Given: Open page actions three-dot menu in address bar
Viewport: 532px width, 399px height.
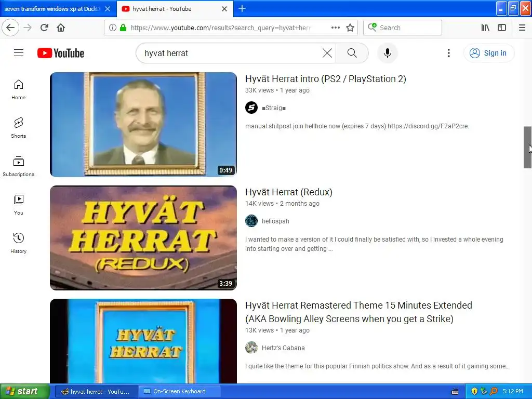Looking at the screenshot, I should pos(335,28).
